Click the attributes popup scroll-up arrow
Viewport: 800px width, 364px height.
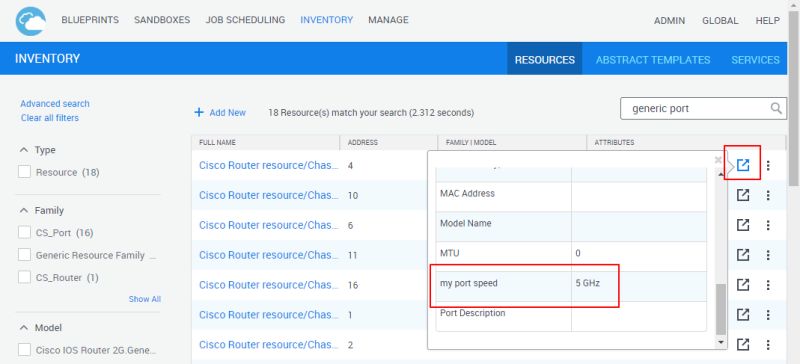(720, 175)
